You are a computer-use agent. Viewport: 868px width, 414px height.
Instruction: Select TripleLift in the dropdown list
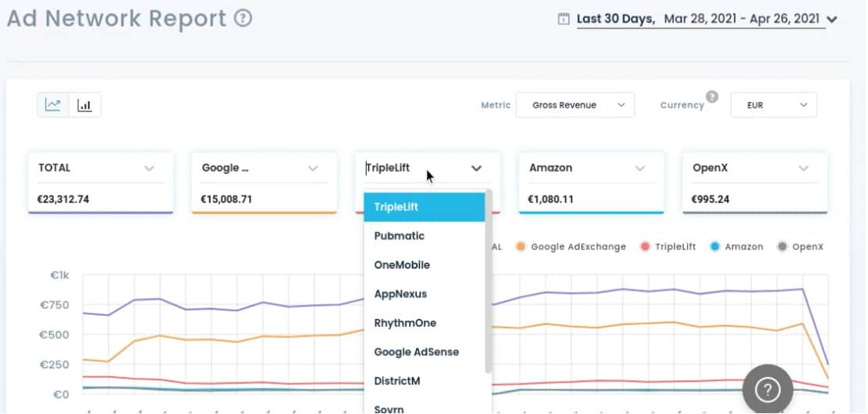click(x=424, y=207)
